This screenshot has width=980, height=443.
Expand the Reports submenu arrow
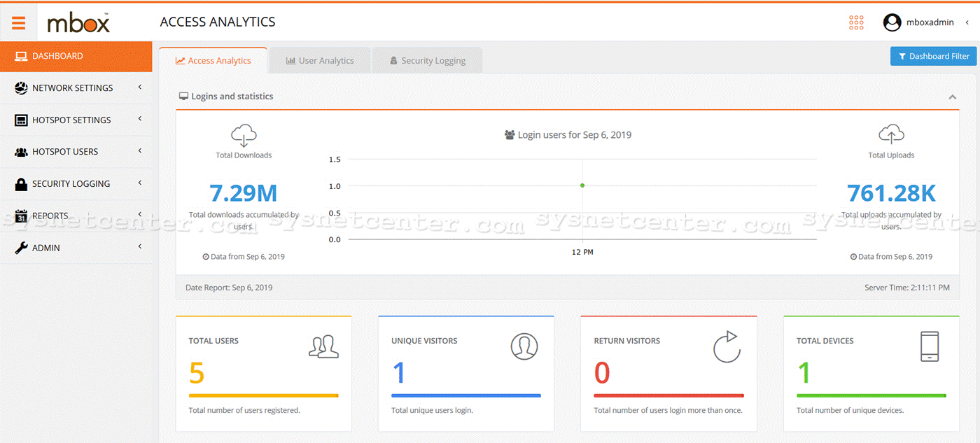coord(140,215)
